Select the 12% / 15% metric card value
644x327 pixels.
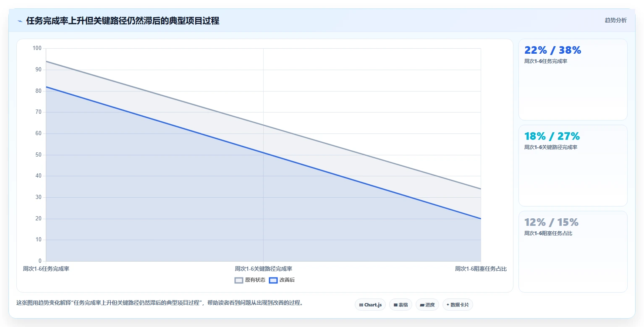(551, 222)
